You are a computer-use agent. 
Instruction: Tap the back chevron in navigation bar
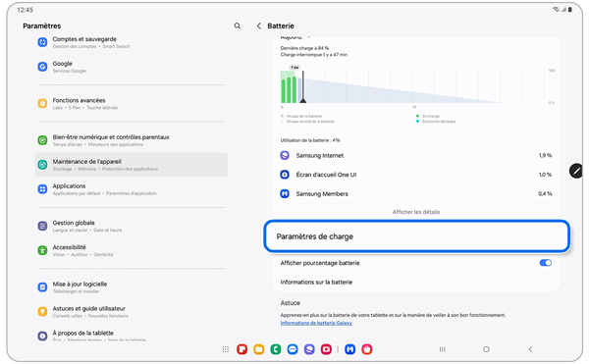530,349
